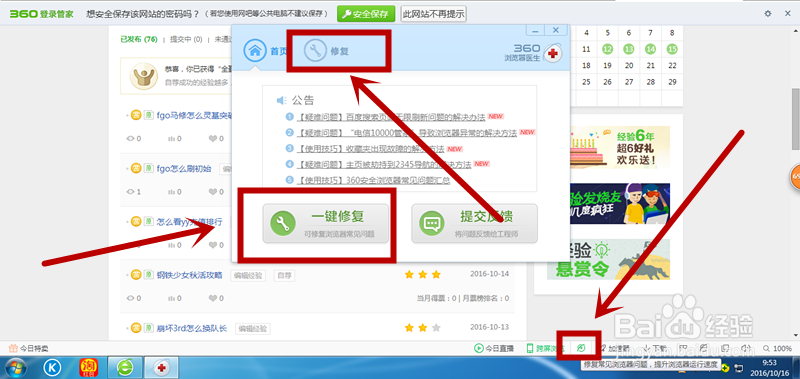Select calendar date 12
The height and width of the screenshot is (379, 800).
click(x=607, y=49)
